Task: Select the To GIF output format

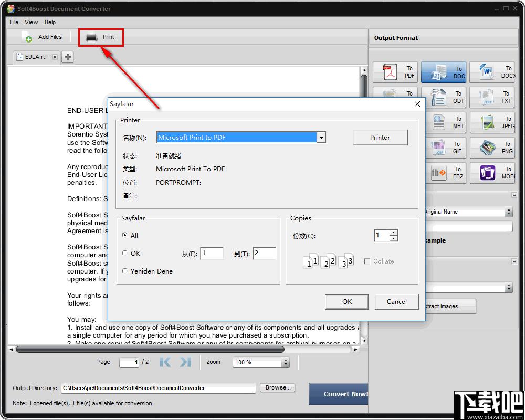Action: click(446, 148)
